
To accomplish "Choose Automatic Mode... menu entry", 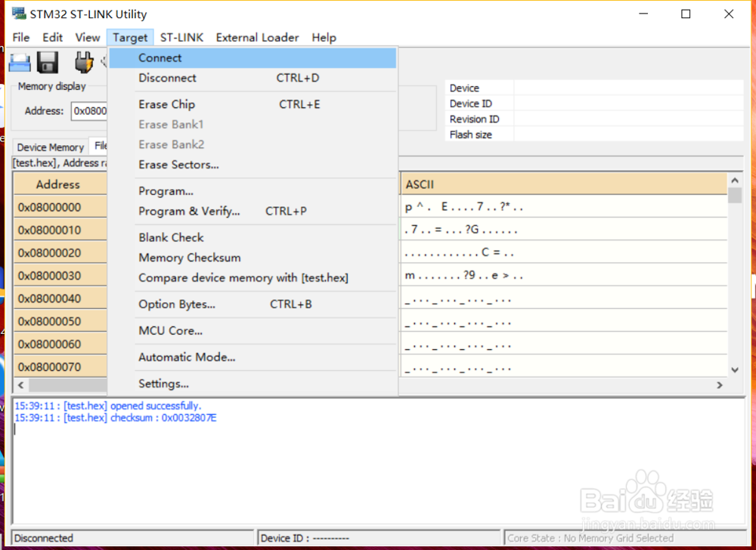I will pos(253,357).
